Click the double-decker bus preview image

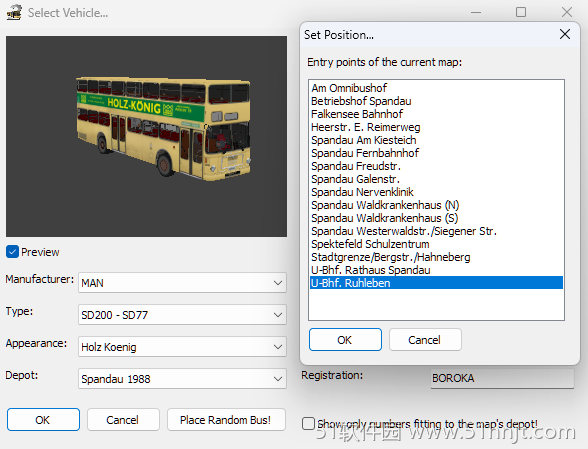click(x=163, y=128)
